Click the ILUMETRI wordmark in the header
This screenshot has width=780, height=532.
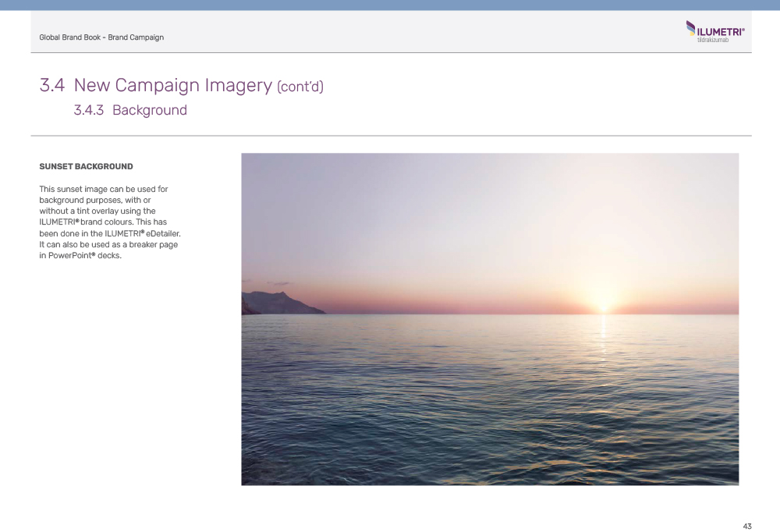click(x=721, y=31)
